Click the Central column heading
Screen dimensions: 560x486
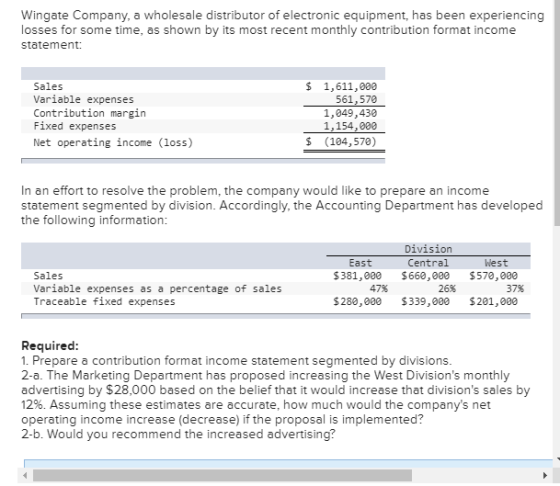click(428, 263)
